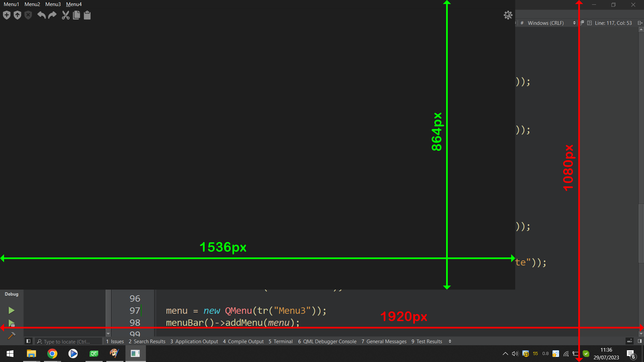Switch to the Compile Output tab
Screen dimensions: 644x362
[243, 341]
